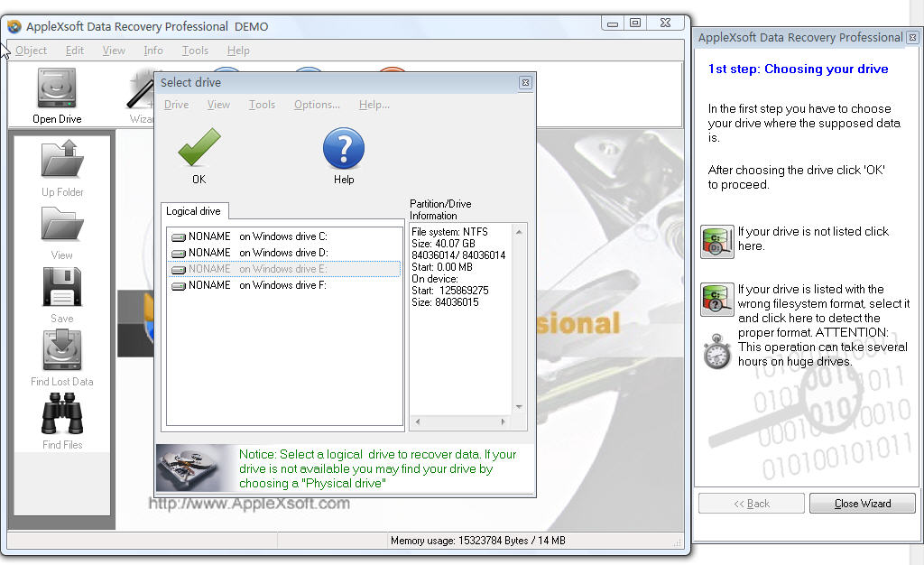The height and width of the screenshot is (565, 924).
Task: Confirm with the green checkmark OK icon
Action: [x=199, y=147]
